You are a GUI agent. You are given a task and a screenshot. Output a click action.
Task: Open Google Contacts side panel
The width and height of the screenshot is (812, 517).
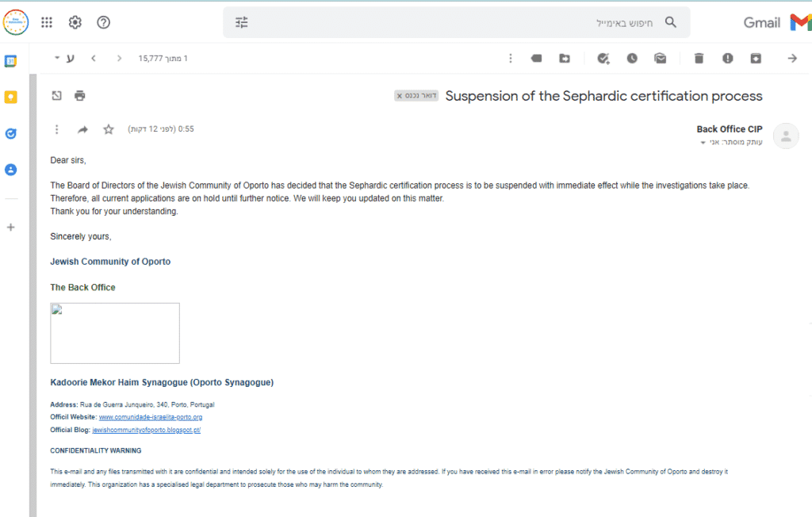(11, 170)
